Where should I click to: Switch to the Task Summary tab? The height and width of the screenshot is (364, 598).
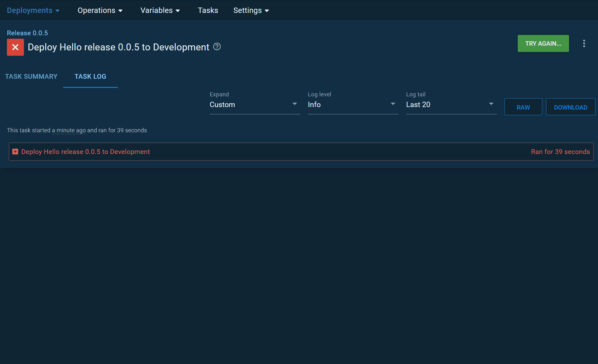(x=31, y=76)
